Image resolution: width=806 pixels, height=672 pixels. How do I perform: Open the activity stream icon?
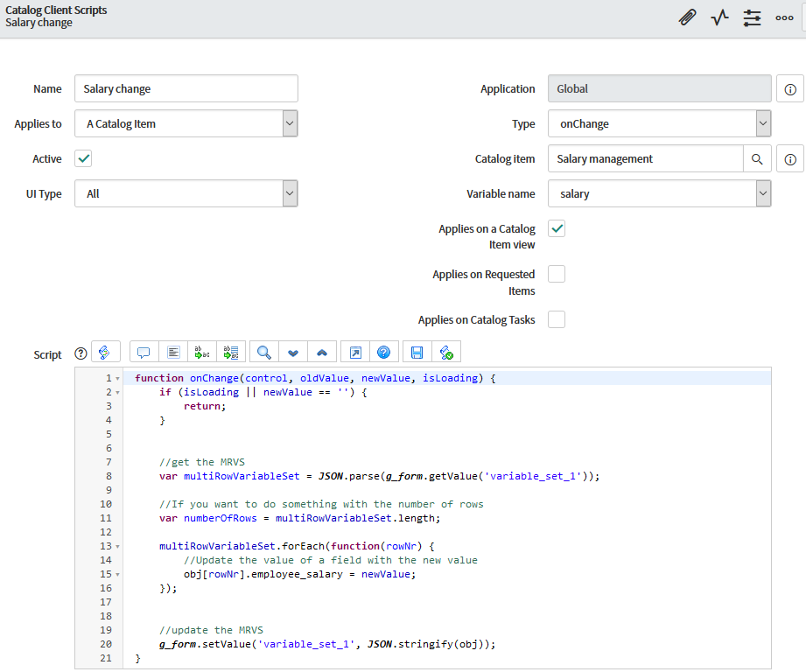719,17
